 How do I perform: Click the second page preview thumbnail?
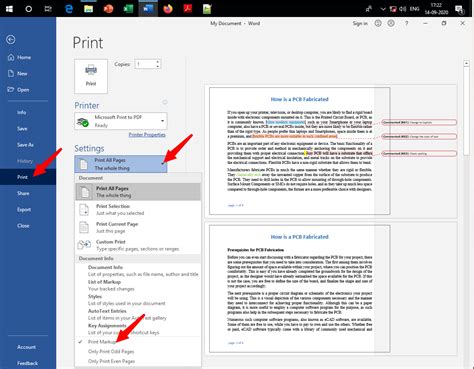point(299,289)
